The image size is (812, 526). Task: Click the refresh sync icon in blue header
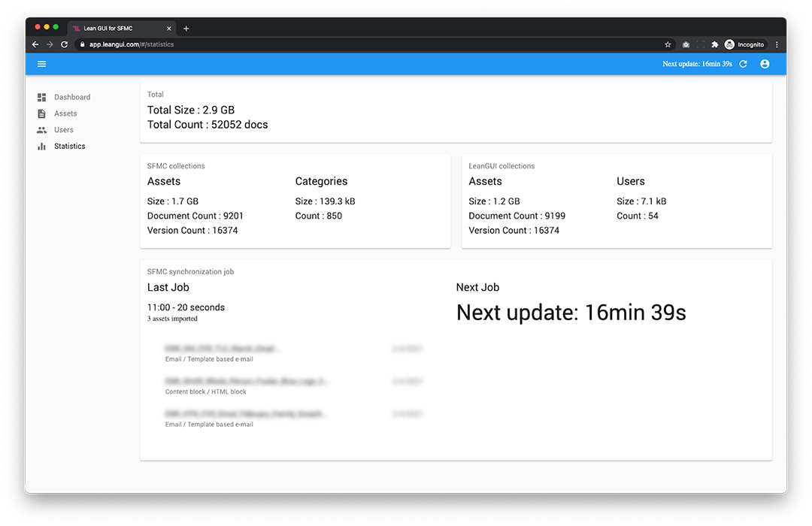tap(743, 64)
